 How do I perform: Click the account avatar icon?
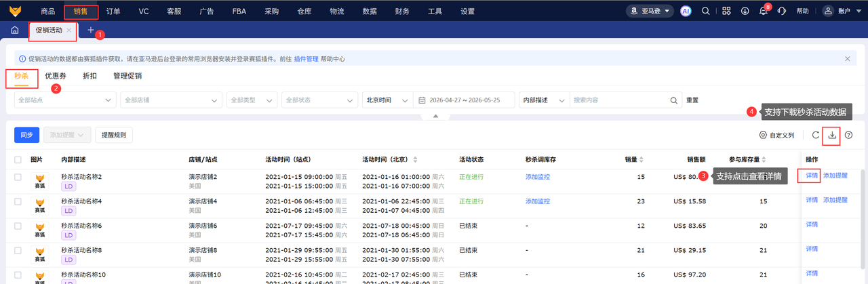tap(828, 11)
